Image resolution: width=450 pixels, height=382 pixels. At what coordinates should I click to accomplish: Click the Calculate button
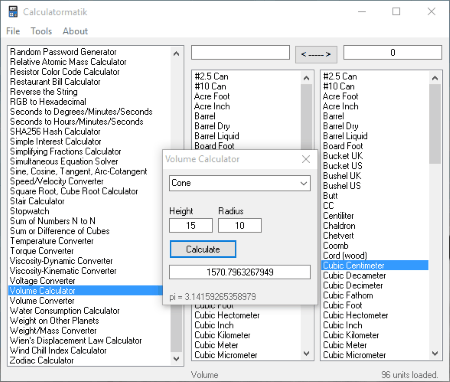(x=203, y=249)
